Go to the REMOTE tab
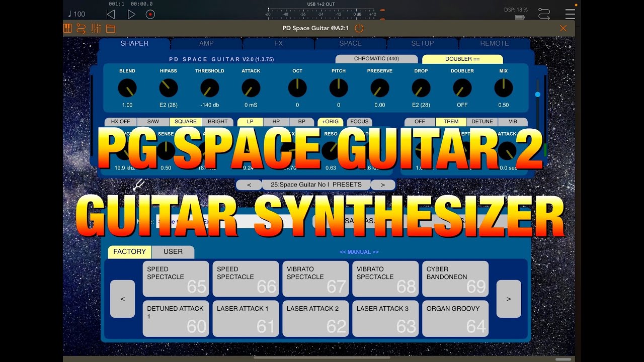 (x=495, y=43)
